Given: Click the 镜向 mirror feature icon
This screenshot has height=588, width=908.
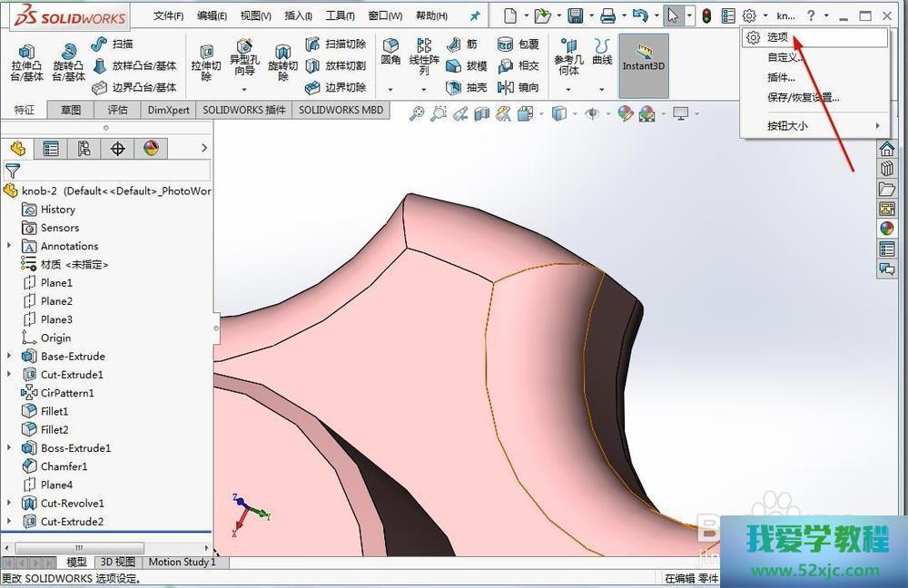Looking at the screenshot, I should point(518,88).
